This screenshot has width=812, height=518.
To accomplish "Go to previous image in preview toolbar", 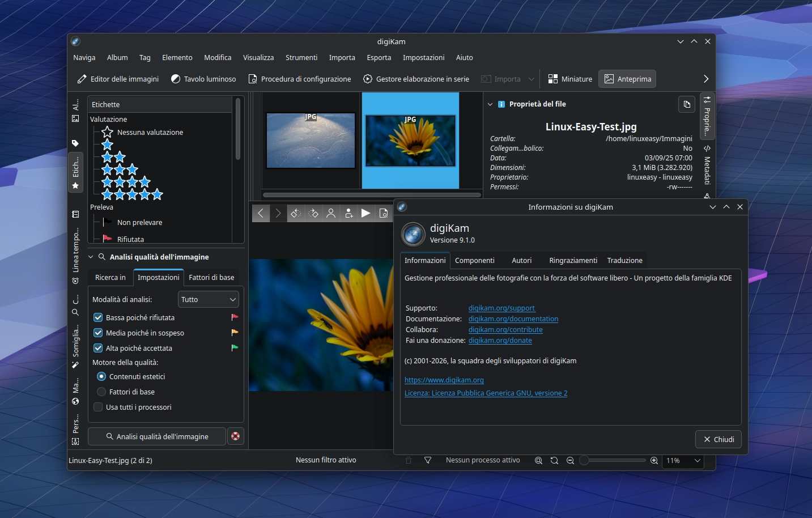I will [x=261, y=213].
